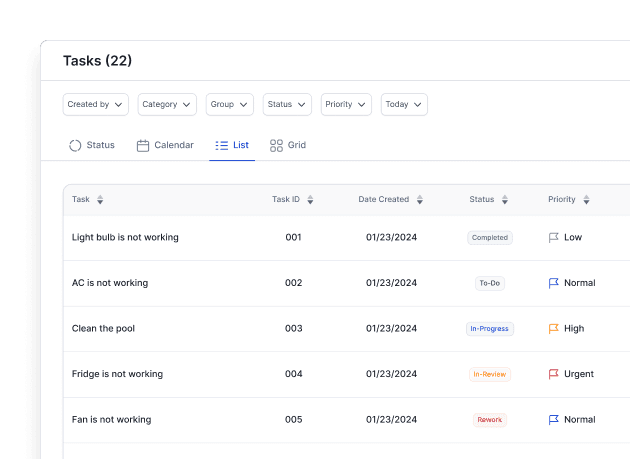Change the Today date range dropdown
Screen dimensions: 630x459
coord(404,104)
